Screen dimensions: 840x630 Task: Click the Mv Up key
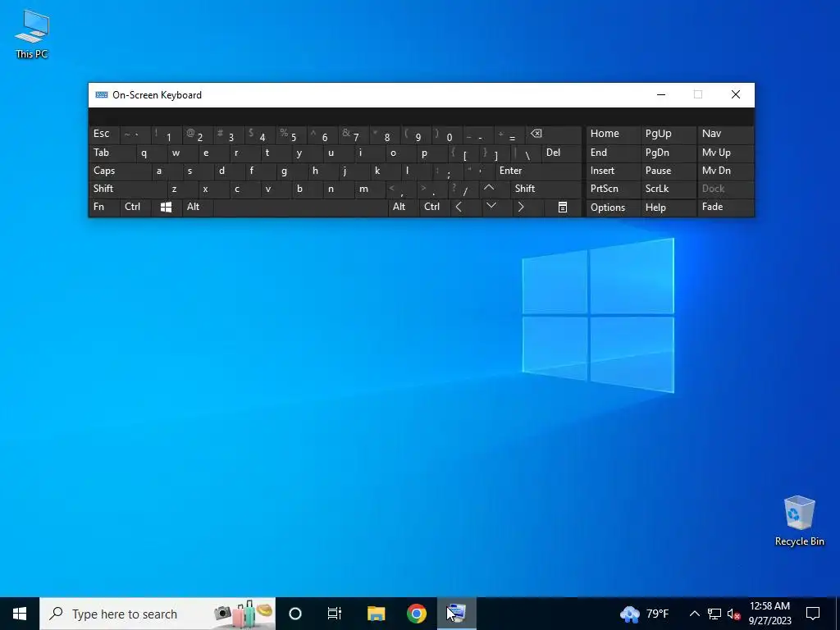(x=725, y=153)
